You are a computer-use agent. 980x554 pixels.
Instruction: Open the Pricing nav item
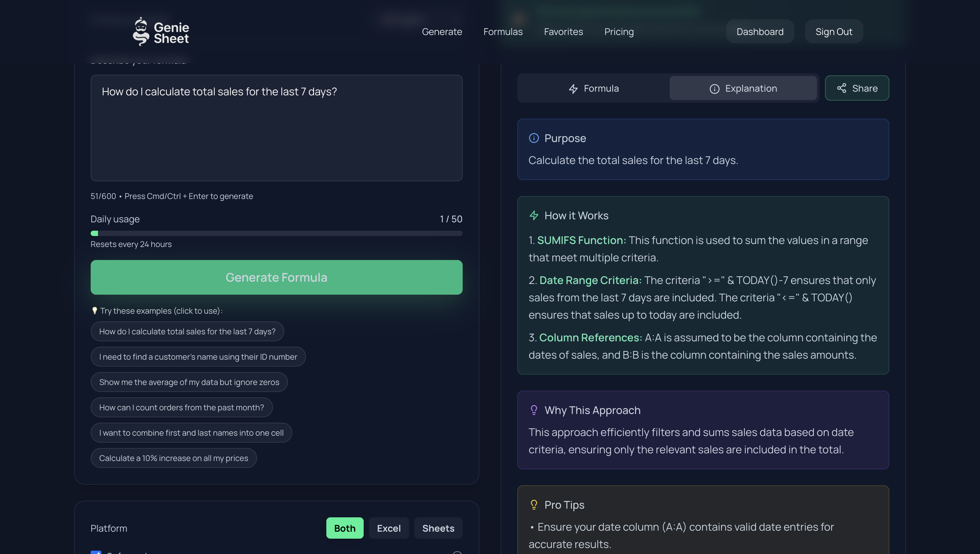[619, 32]
